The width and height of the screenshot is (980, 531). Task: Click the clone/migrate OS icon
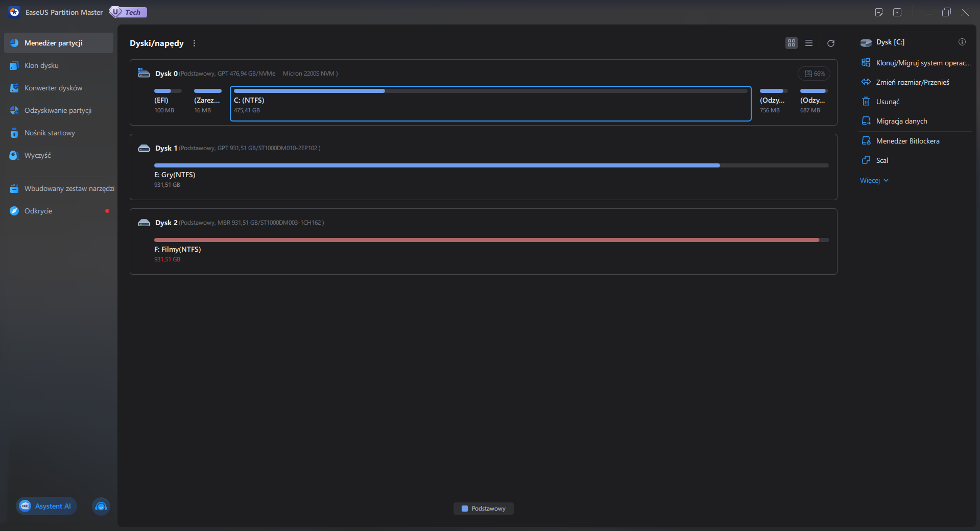pyautogui.click(x=866, y=63)
